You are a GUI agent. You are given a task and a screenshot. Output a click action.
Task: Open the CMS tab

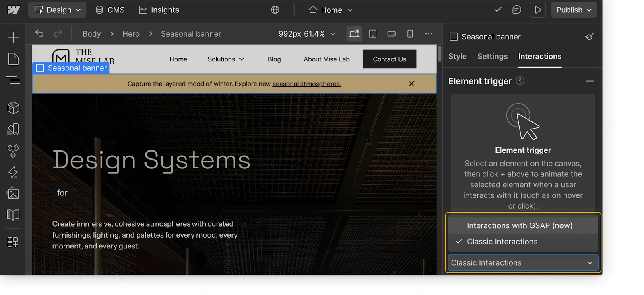coord(110,10)
